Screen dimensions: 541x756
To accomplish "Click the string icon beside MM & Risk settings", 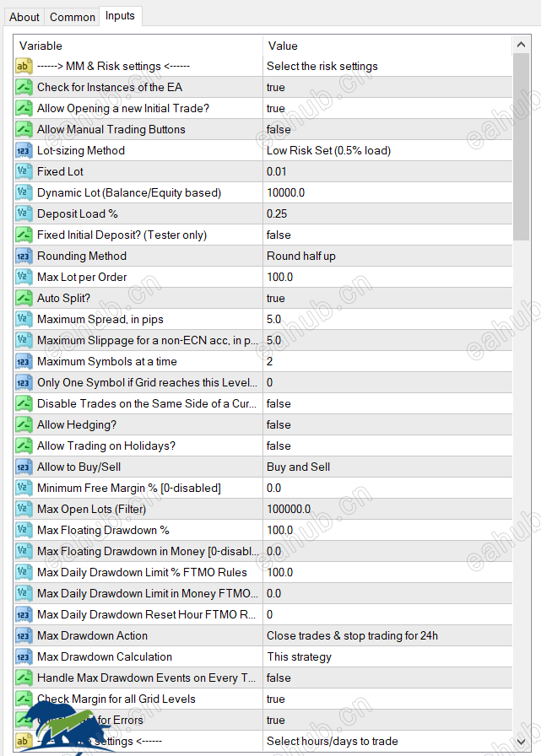I will (x=23, y=66).
